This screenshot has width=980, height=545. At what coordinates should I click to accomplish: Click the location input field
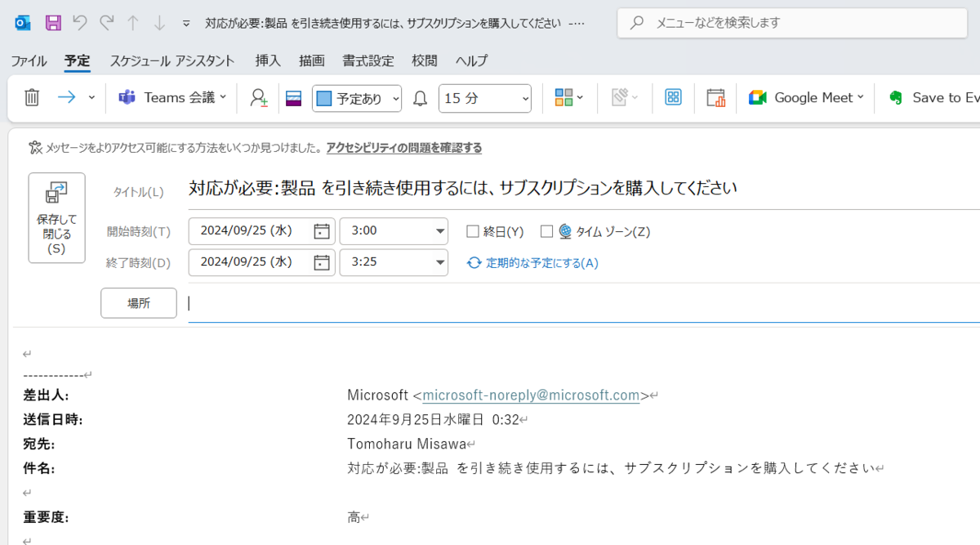click(584, 303)
